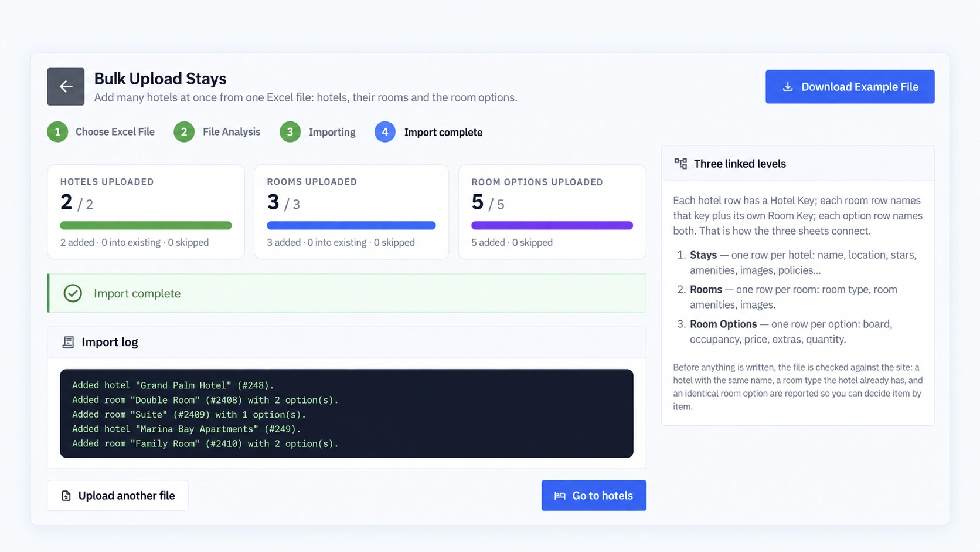Click the paragraph starting "Each hotel row"

tap(798, 216)
